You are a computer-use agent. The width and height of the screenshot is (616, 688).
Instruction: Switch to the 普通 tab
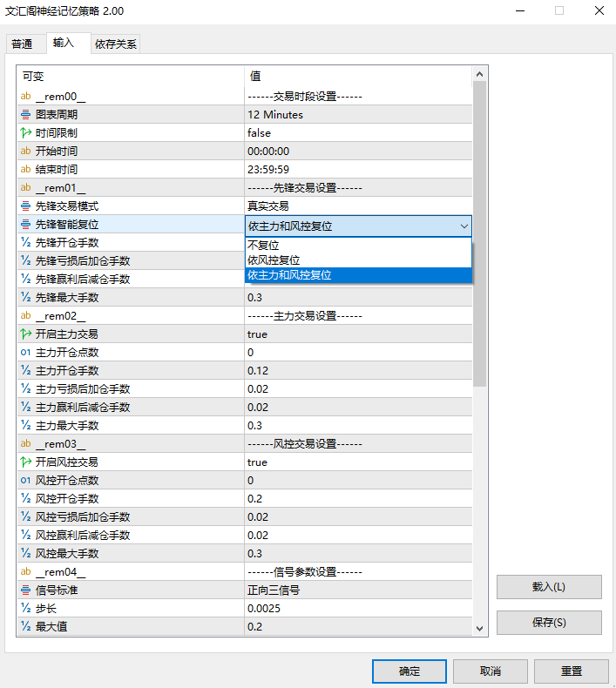(x=22, y=44)
